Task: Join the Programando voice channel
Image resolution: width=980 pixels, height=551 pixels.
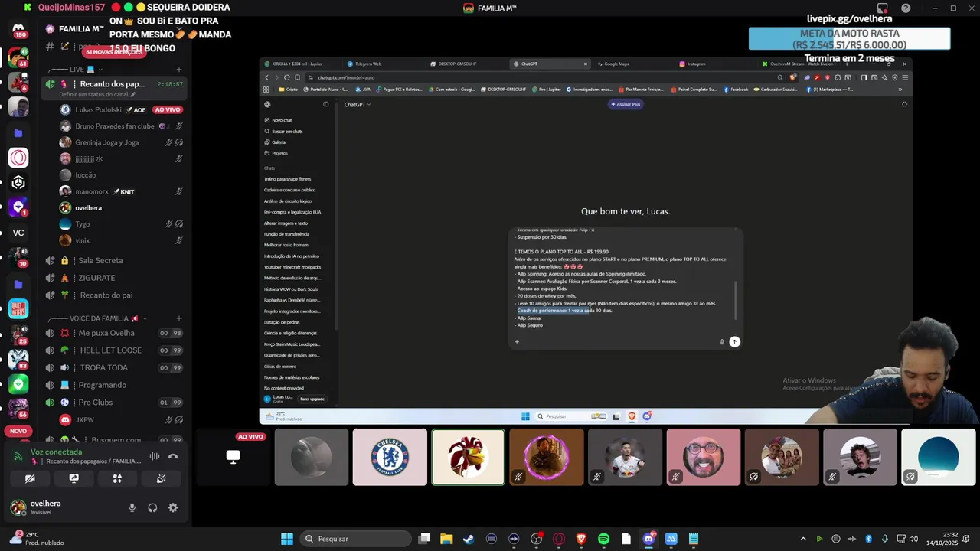Action: [113, 385]
